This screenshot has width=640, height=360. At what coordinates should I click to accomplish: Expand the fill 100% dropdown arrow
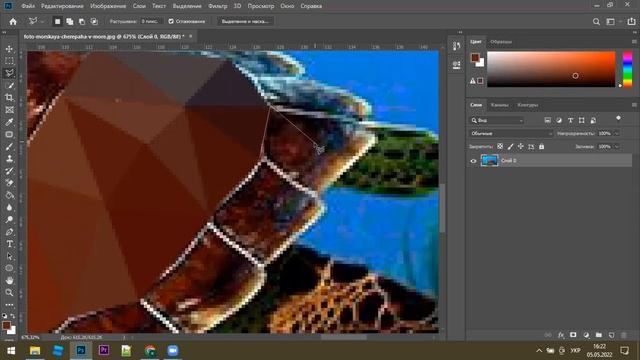point(616,147)
